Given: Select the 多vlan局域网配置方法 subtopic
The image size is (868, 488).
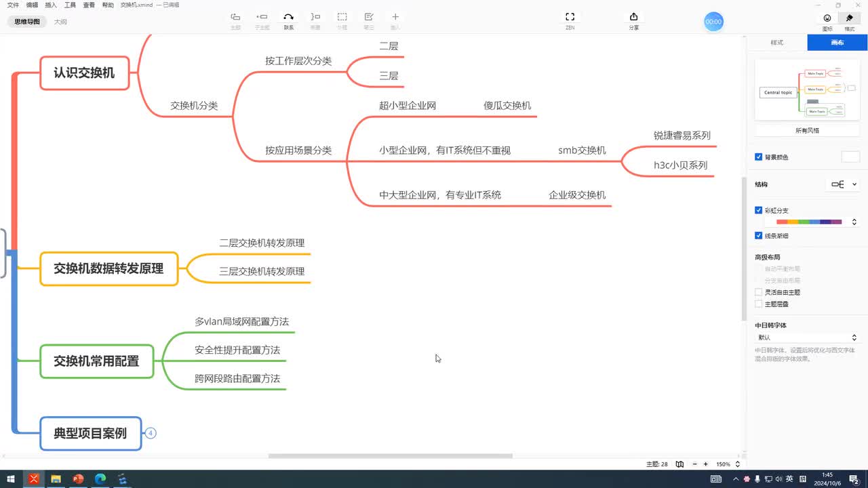Looking at the screenshot, I should [242, 322].
